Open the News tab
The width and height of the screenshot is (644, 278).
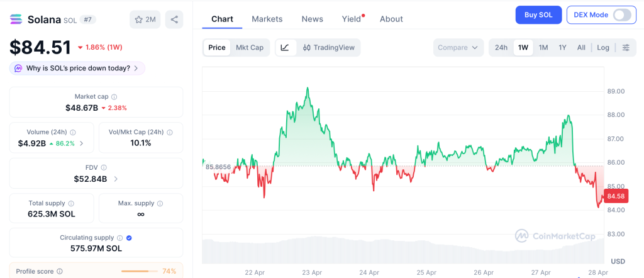point(312,19)
